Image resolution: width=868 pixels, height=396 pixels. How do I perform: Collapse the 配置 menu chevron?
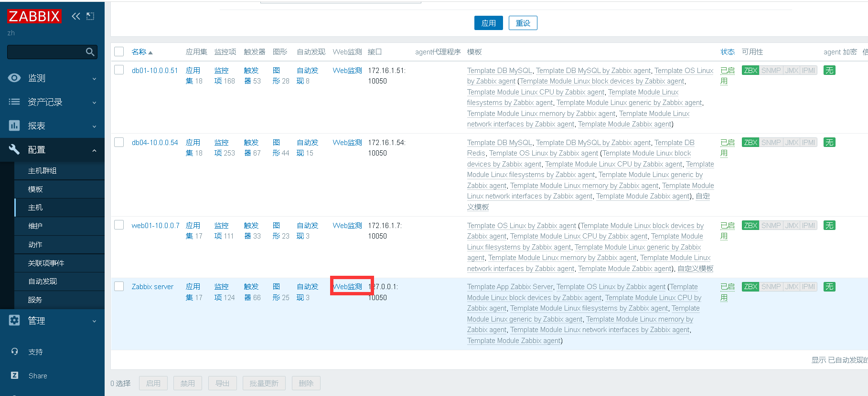pos(94,150)
